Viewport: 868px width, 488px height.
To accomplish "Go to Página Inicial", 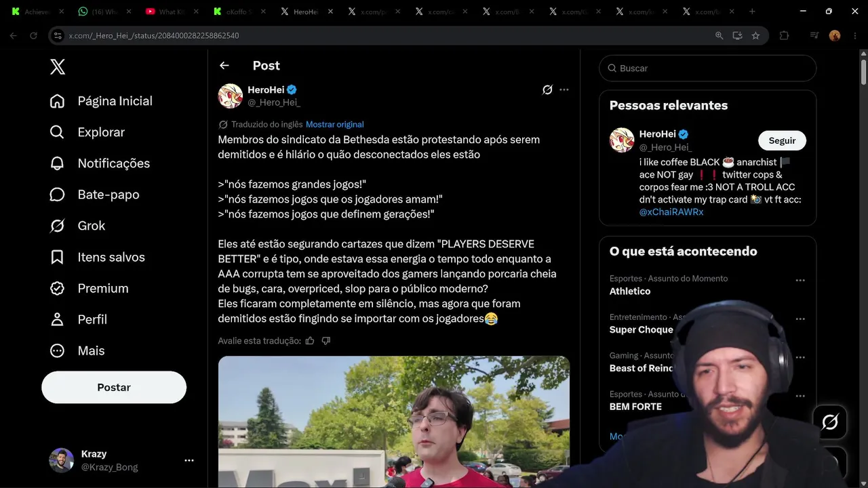I will 101,101.
